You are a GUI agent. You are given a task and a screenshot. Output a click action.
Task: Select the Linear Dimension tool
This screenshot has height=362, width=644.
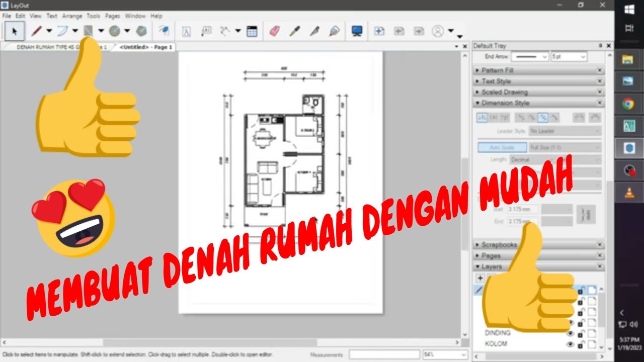tap(225, 31)
